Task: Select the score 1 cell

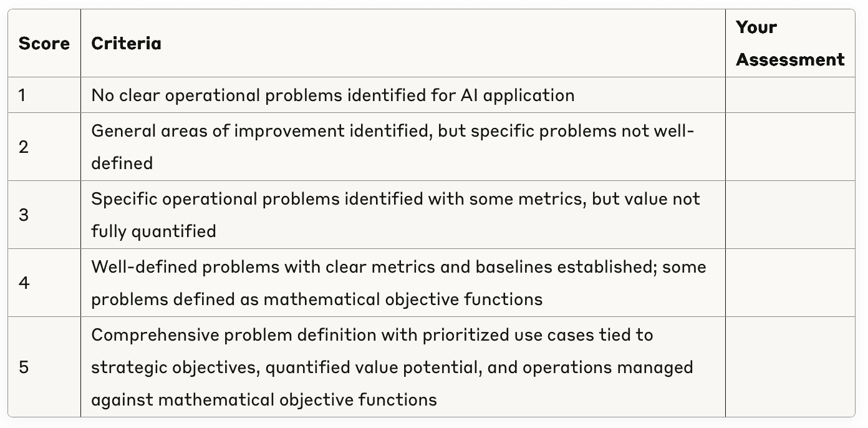Action: [x=22, y=95]
